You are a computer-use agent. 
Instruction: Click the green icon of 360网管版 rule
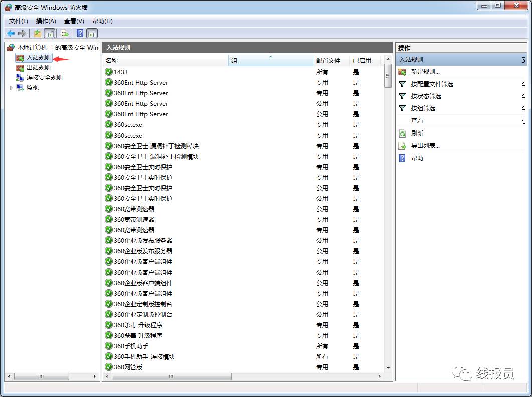(109, 367)
